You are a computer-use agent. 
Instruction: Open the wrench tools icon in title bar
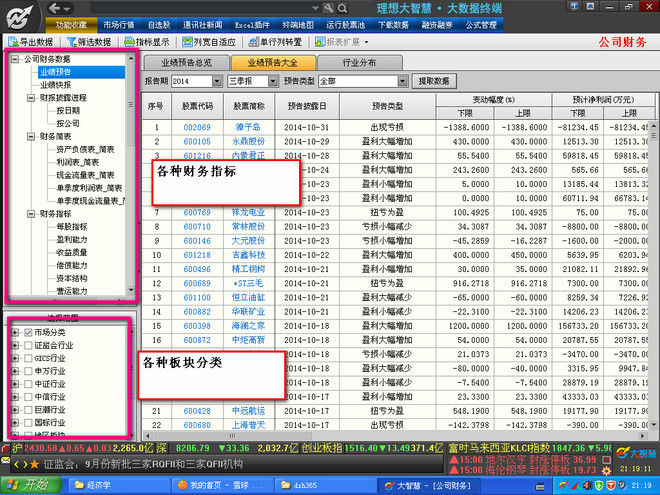tap(329, 8)
